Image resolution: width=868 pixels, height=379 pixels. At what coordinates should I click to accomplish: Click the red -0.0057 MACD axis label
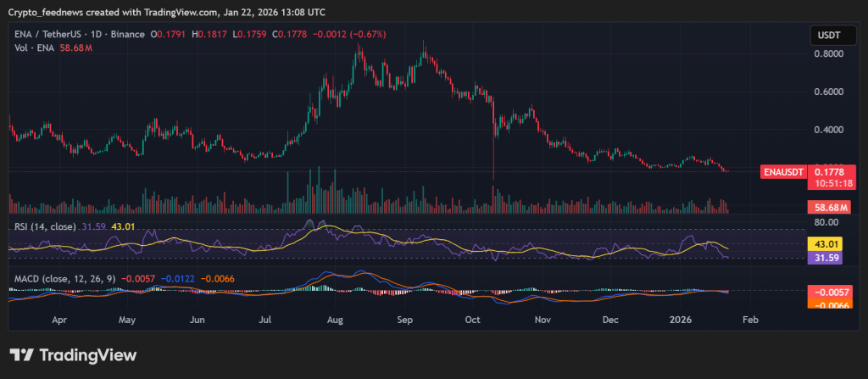coord(831,292)
